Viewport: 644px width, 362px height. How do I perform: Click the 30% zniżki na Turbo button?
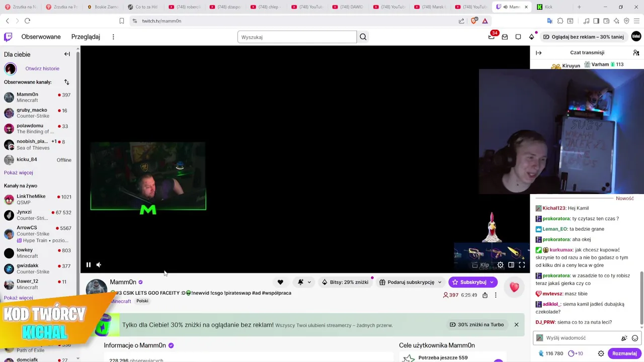click(476, 324)
